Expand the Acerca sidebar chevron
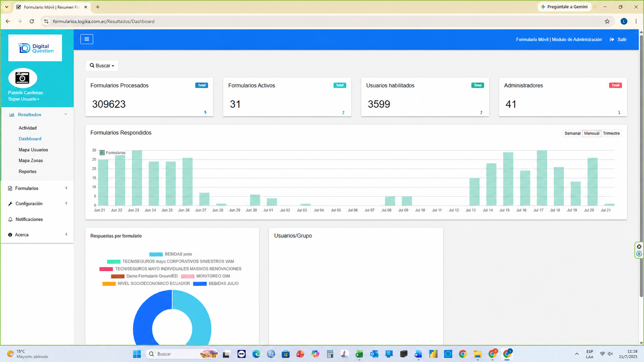644x362 pixels. coord(66,235)
